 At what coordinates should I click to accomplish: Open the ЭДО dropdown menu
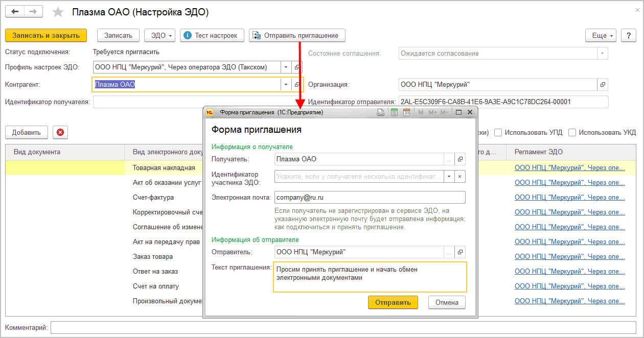[x=160, y=35]
